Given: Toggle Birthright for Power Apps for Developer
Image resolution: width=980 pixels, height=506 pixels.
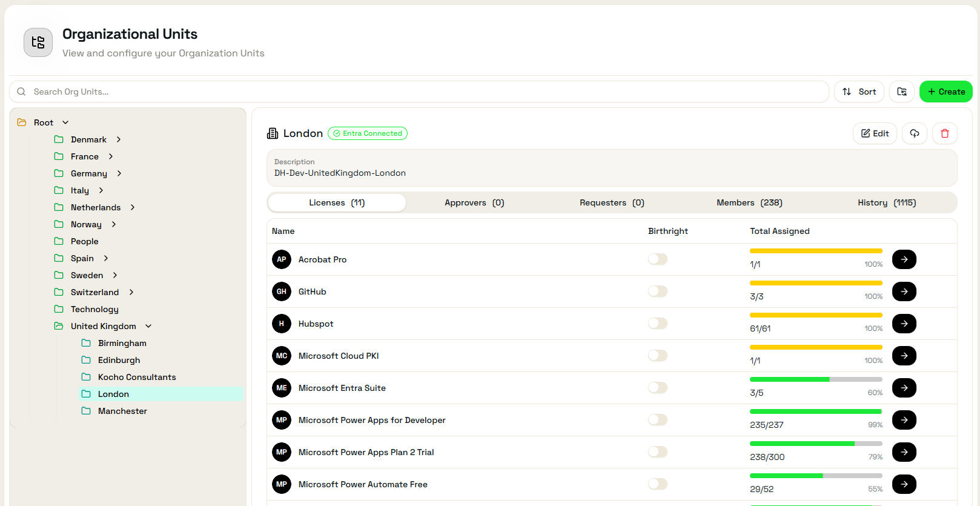Looking at the screenshot, I should [x=658, y=420].
